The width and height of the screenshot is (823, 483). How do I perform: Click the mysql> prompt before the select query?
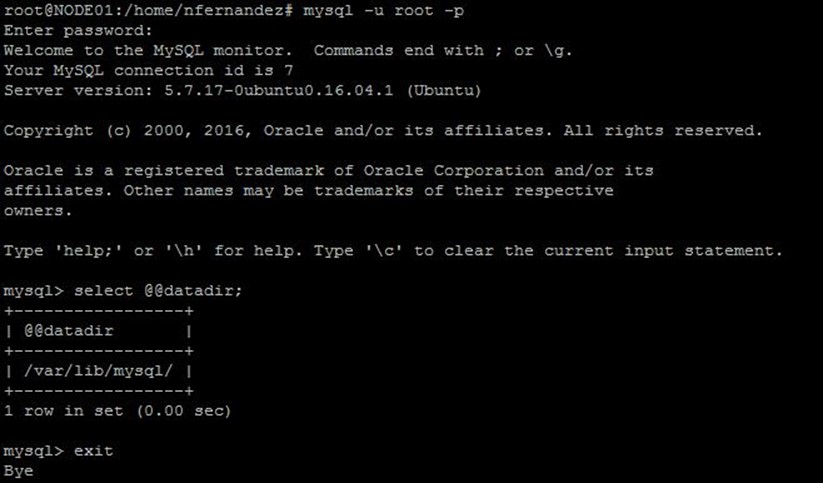click(33, 291)
